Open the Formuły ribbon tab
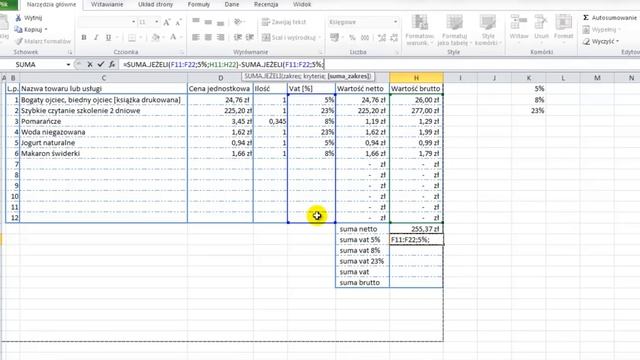 click(199, 4)
